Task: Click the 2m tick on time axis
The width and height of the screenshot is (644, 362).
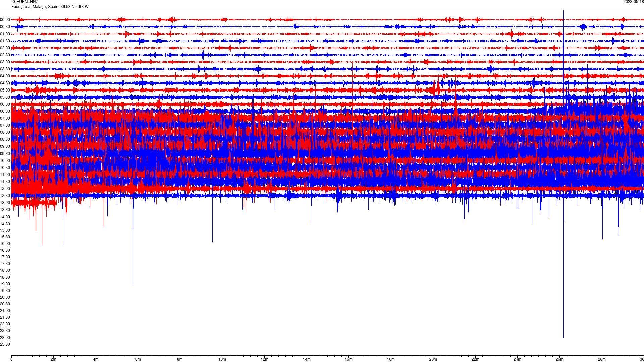Action: click(53, 359)
